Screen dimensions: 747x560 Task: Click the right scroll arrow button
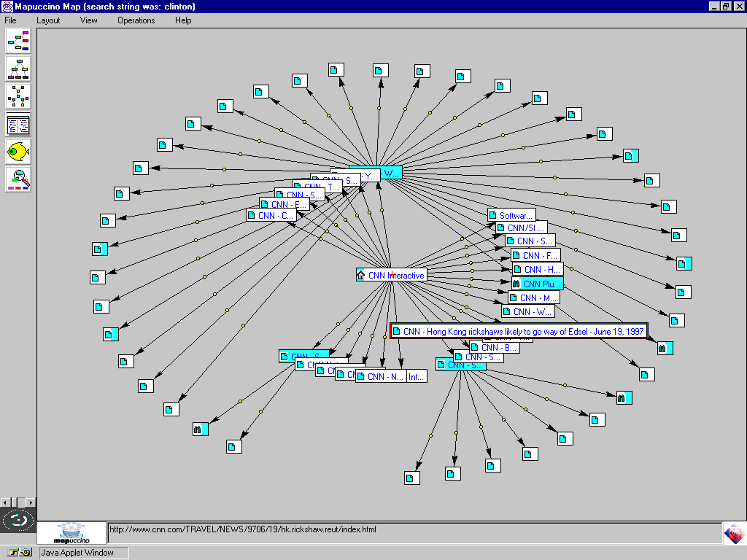[x=31, y=502]
